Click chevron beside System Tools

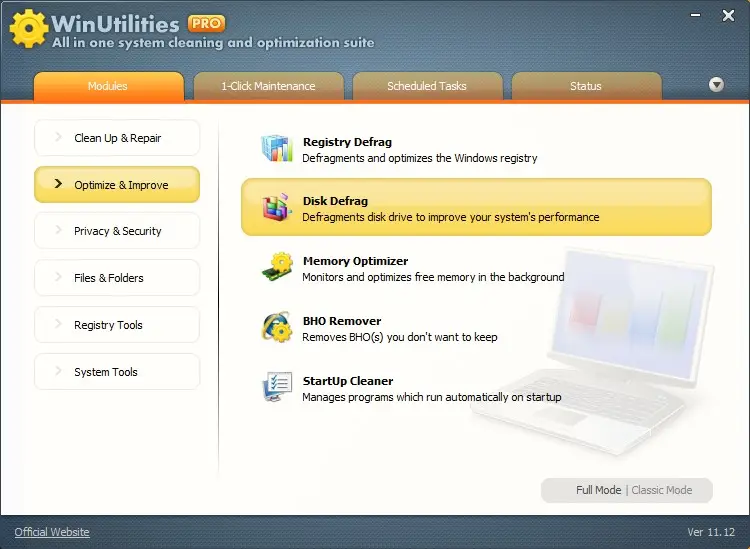coord(58,371)
